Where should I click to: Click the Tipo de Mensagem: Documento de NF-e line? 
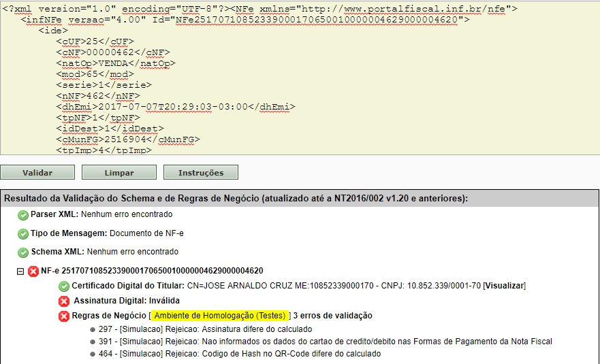[107, 233]
